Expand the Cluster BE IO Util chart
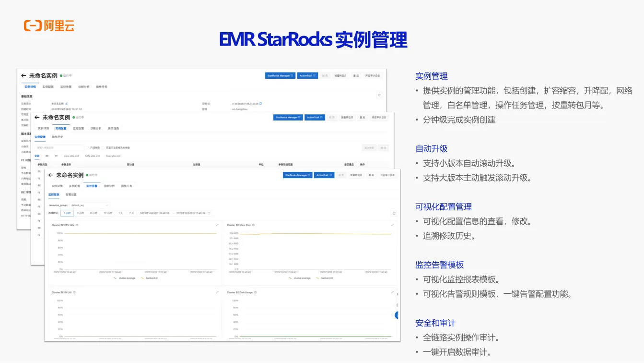This screenshot has width=644, height=363. coord(217,292)
